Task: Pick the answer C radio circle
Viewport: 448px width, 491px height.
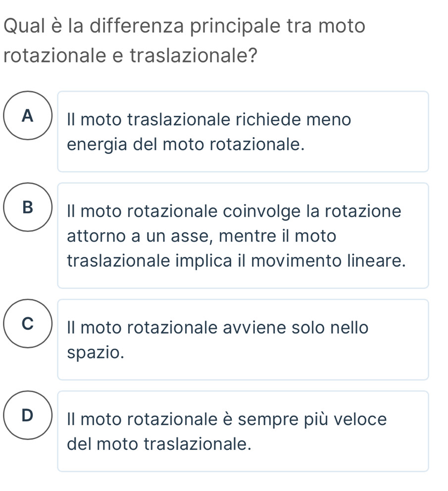Action: pos(28,324)
